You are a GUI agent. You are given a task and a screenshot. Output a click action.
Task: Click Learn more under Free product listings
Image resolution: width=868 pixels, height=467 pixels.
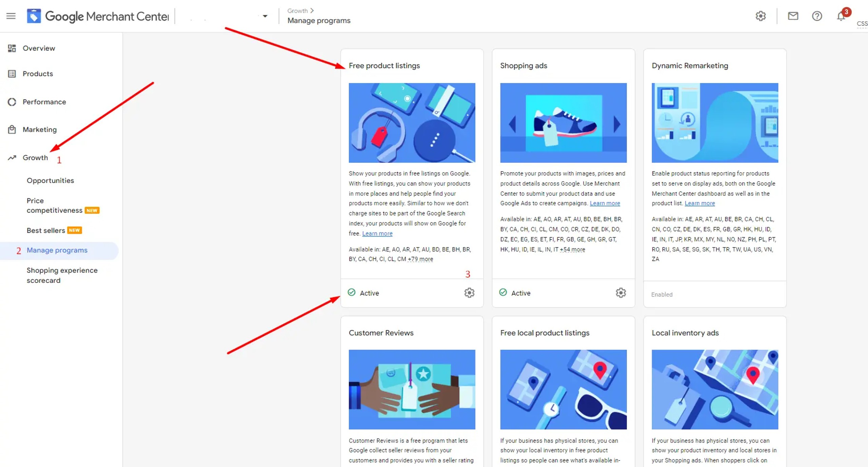click(377, 233)
